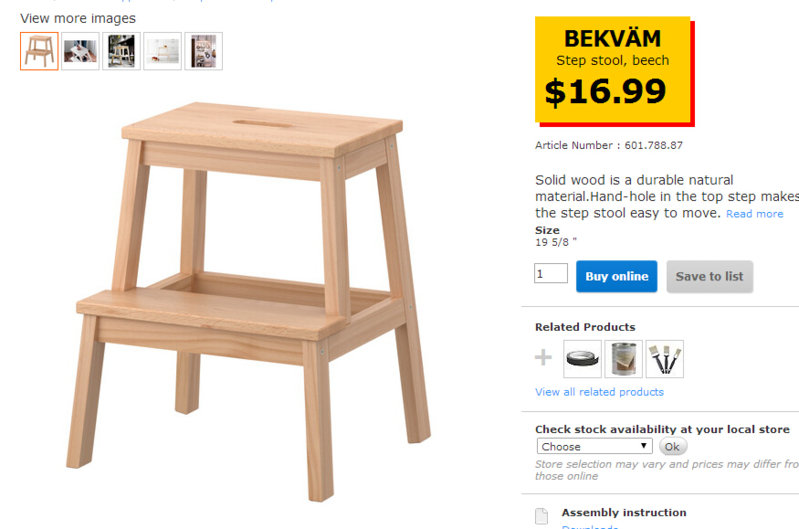
Task: Click the plus icon beside related products
Action: pos(543,358)
